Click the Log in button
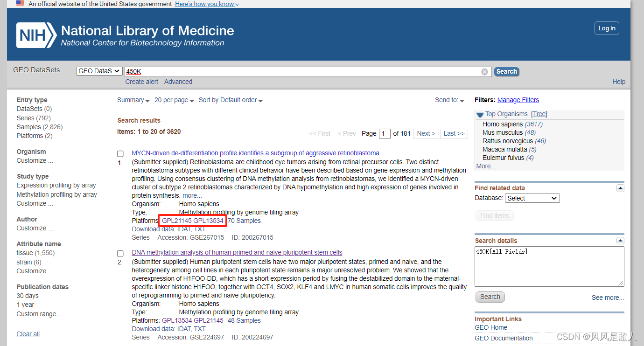This screenshot has width=644, height=346. coord(607,28)
